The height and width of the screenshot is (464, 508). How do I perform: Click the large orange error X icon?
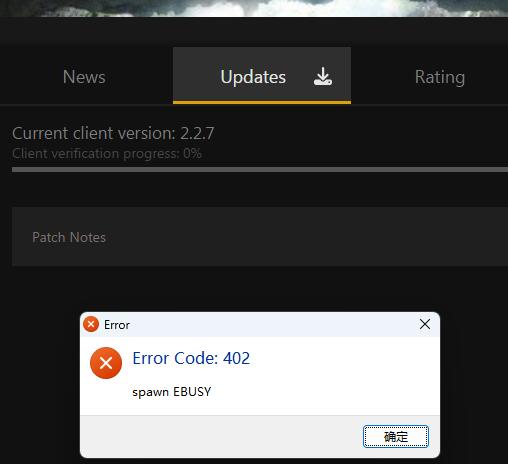106,363
